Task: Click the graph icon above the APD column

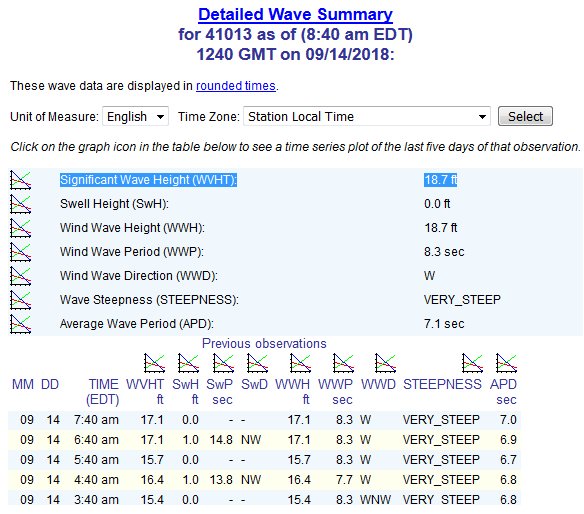Action: point(506,363)
